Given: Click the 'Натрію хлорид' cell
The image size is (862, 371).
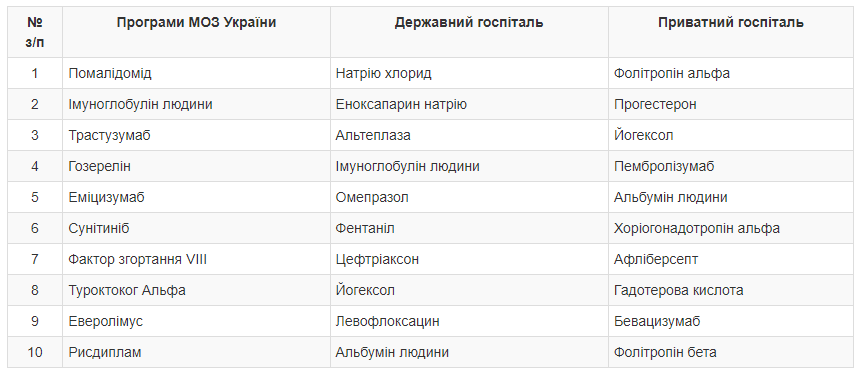Looking at the screenshot, I should tap(469, 73).
